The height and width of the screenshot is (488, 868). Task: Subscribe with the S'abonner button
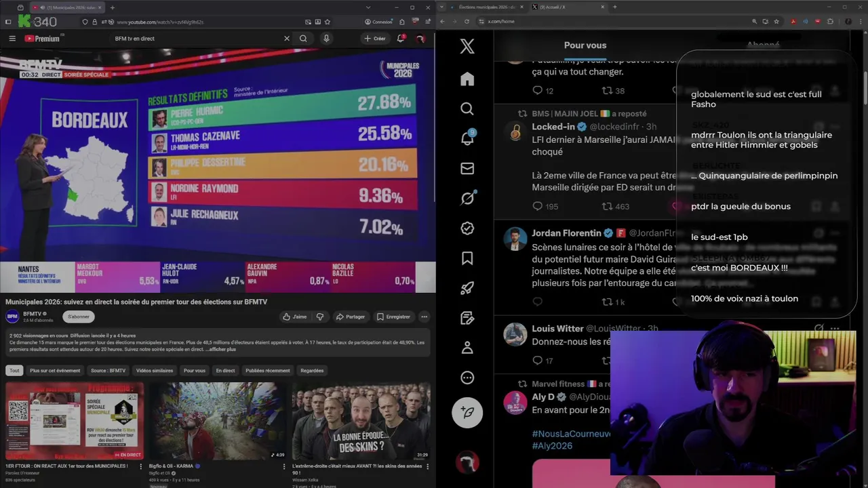click(x=79, y=317)
